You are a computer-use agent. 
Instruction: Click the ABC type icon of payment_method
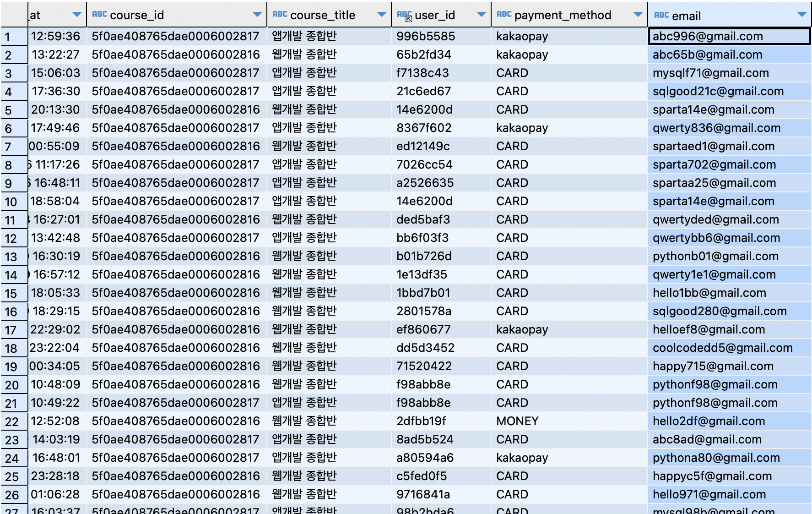click(504, 15)
